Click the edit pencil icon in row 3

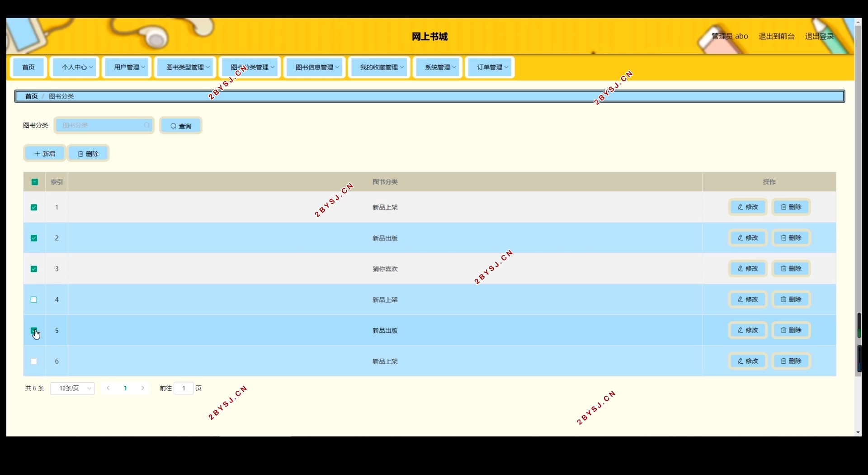click(740, 269)
